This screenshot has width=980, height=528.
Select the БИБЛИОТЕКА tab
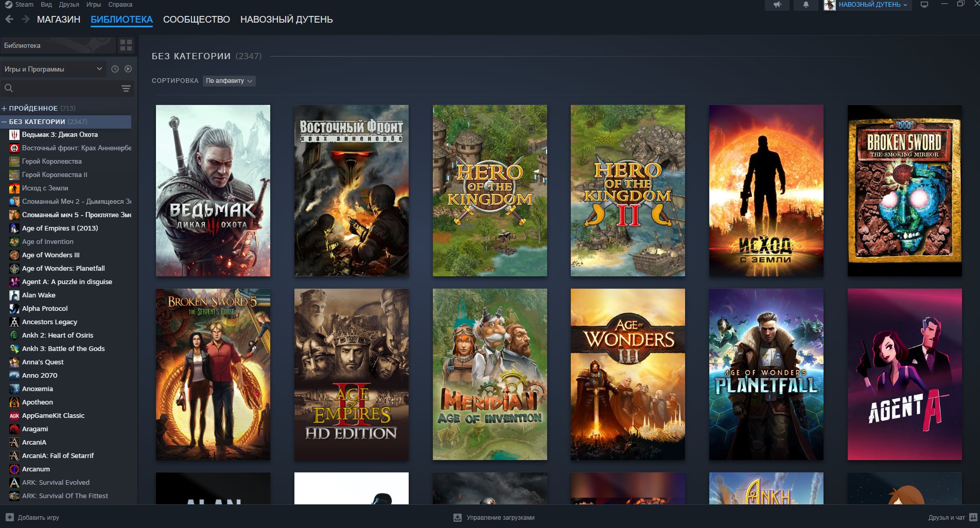121,20
